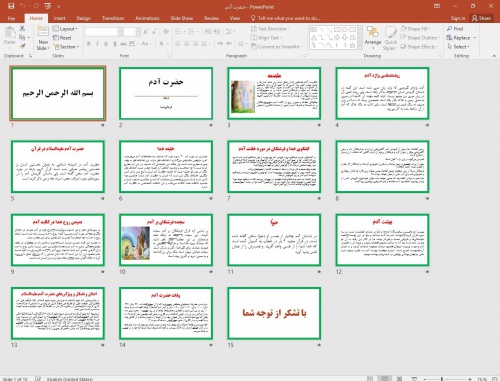Viewport: 500px width, 381px height.
Task: Open Align Text dropdown
Action: 266,38
